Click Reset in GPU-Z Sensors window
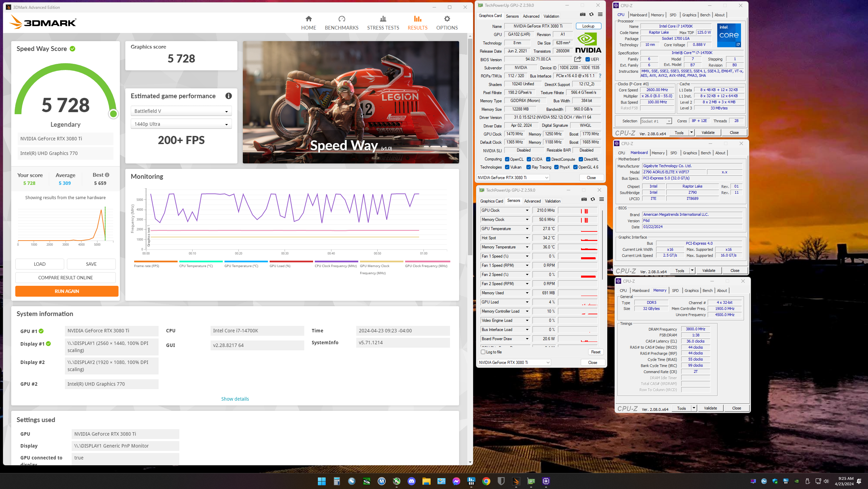This screenshot has height=489, width=868. (x=596, y=352)
